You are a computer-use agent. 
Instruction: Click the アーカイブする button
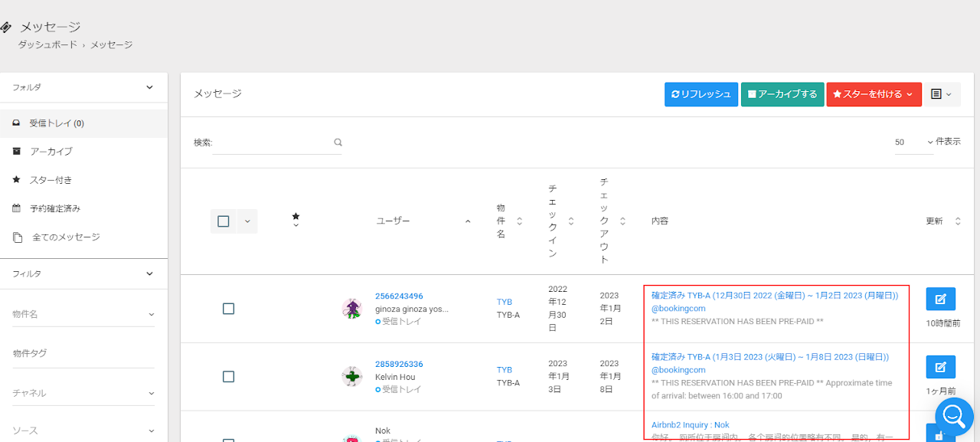782,94
